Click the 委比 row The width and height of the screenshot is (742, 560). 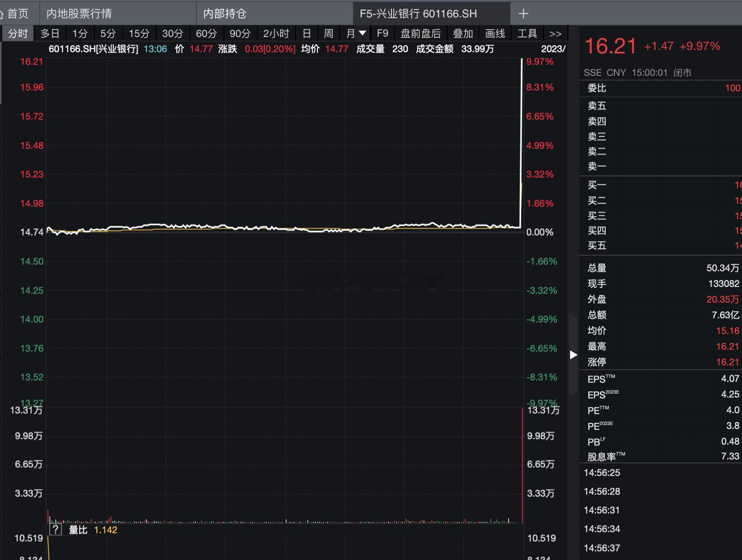661,88
